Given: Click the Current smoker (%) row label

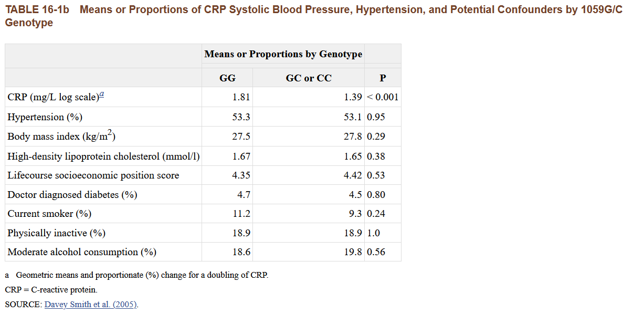Looking at the screenshot, I should coord(49,214).
